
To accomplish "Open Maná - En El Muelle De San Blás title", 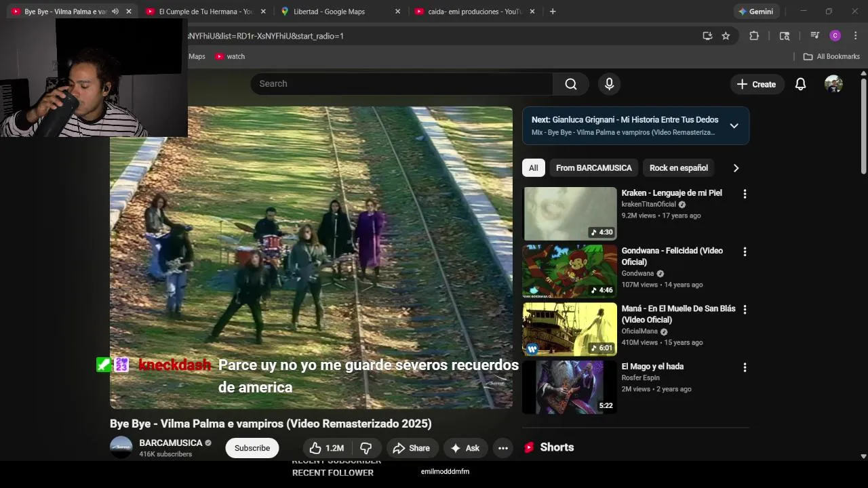I will (x=678, y=314).
